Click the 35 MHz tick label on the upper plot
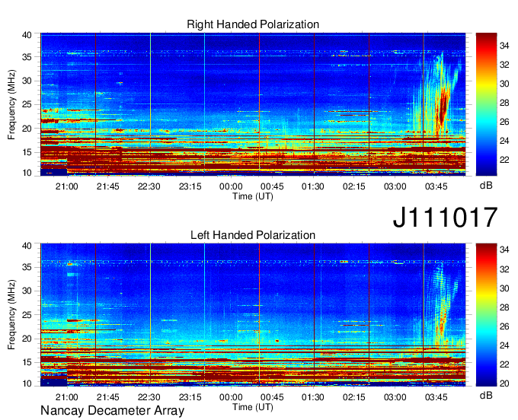This screenshot has height=420, width=518. pyautogui.click(x=27, y=57)
